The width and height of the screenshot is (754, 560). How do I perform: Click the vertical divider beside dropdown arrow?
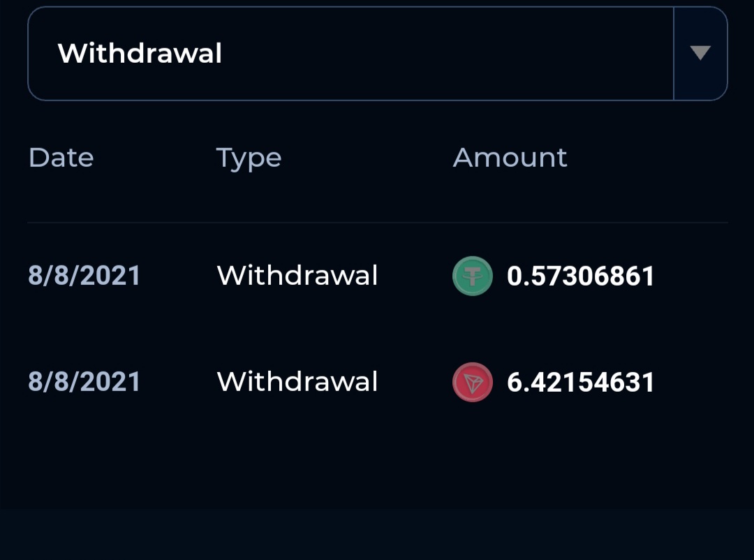(x=674, y=54)
